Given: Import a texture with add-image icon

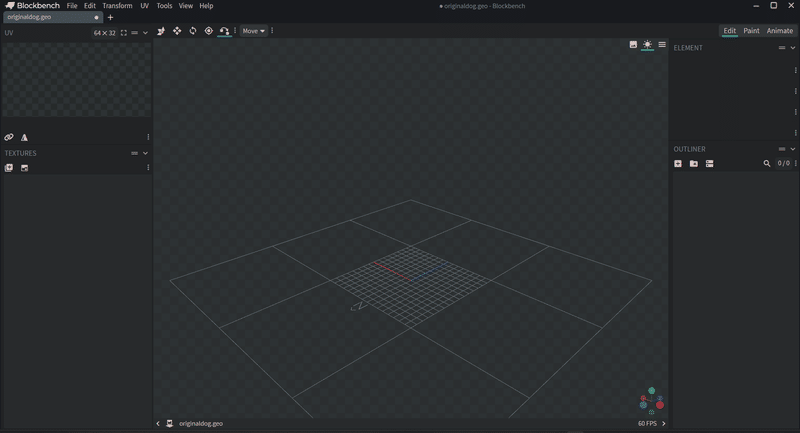Looking at the screenshot, I should point(9,168).
